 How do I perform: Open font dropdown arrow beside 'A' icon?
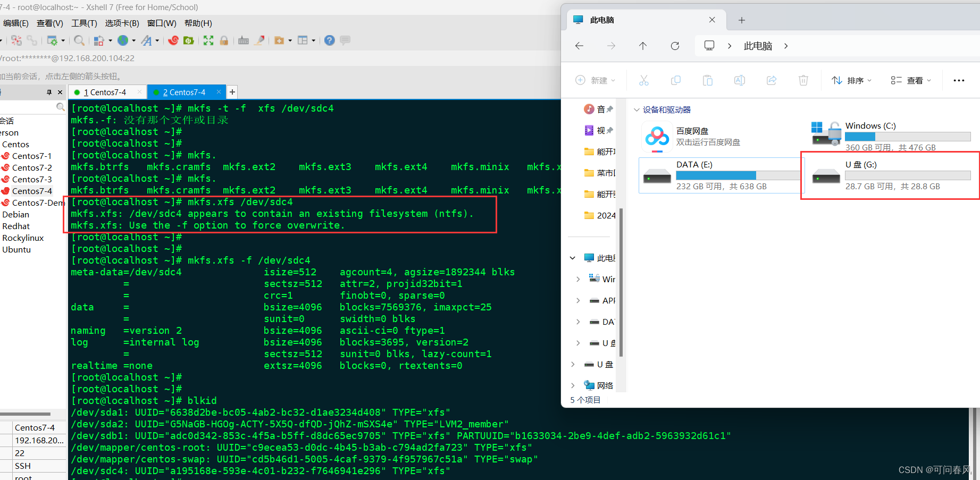tap(157, 40)
